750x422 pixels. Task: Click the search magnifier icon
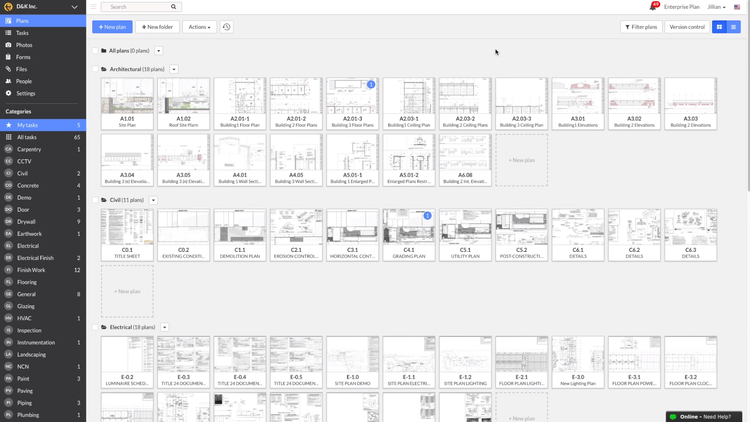[174, 7]
